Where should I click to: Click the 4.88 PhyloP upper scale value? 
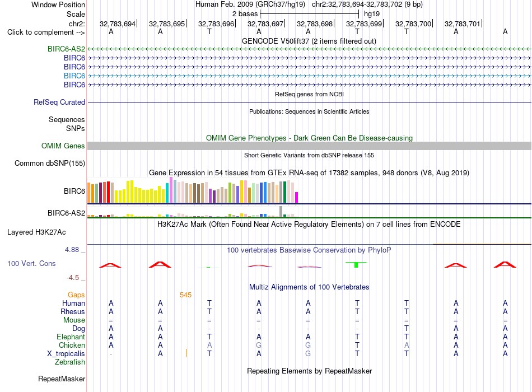pos(72,250)
